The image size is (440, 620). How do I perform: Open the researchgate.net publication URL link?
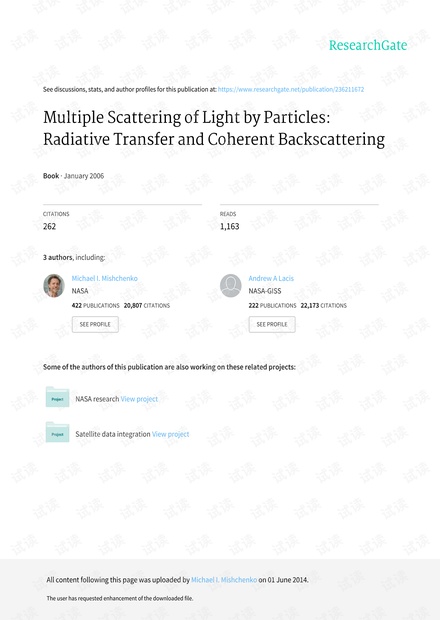[x=291, y=89]
